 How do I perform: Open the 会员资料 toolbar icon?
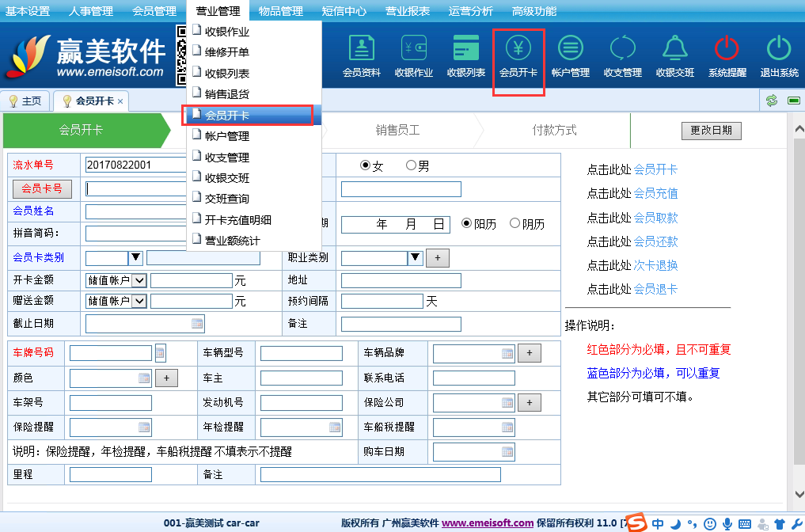tap(361, 55)
